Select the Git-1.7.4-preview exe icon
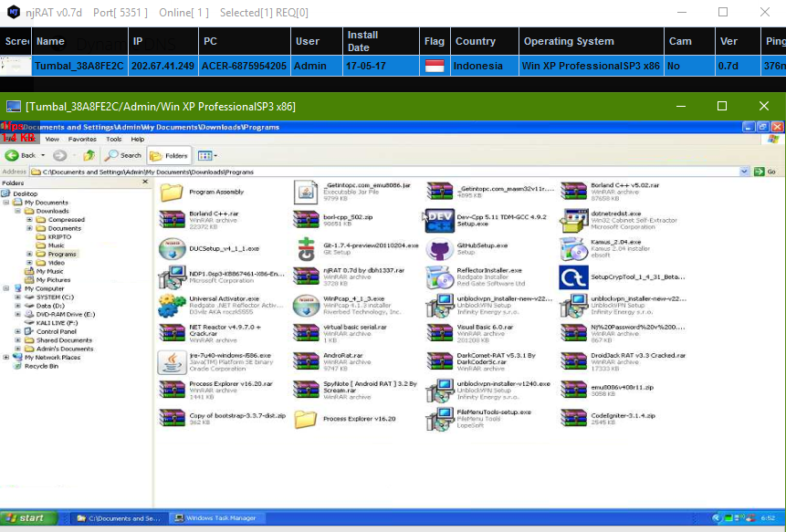 tap(306, 248)
